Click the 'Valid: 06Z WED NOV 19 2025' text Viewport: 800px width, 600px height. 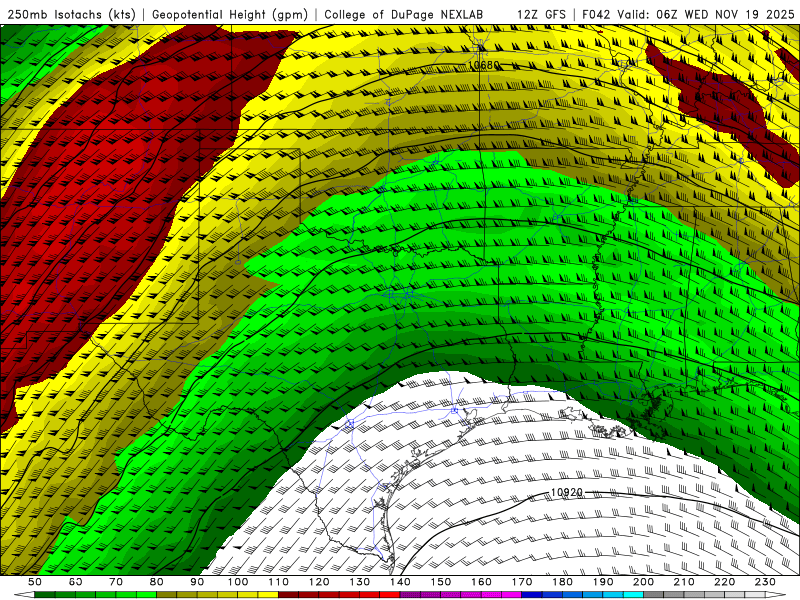coord(706,14)
